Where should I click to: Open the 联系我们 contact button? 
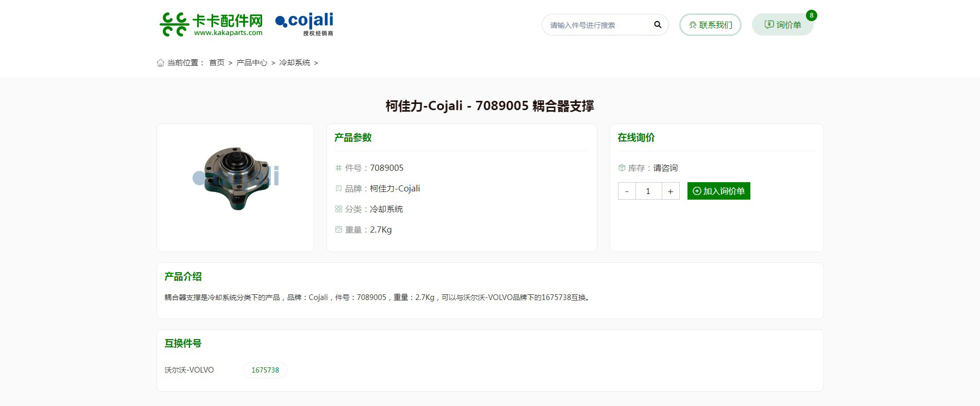click(x=710, y=25)
